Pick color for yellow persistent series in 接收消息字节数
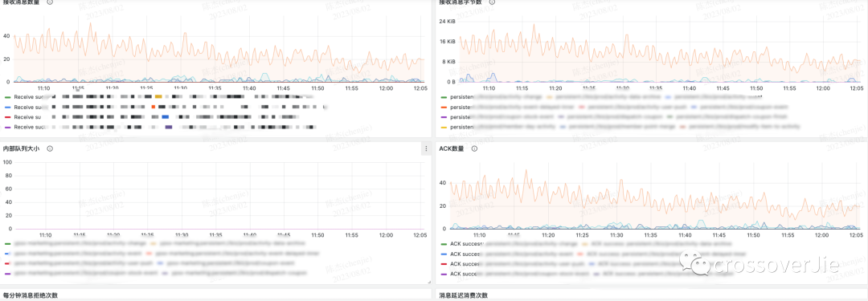Viewport: 868px width, 301px height. point(443,128)
